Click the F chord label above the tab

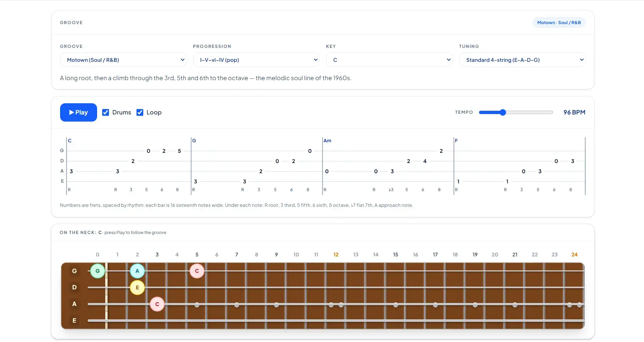456,141
